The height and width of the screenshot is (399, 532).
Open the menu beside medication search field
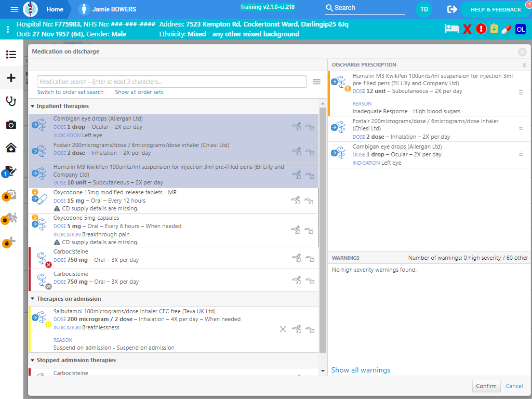coord(316,82)
